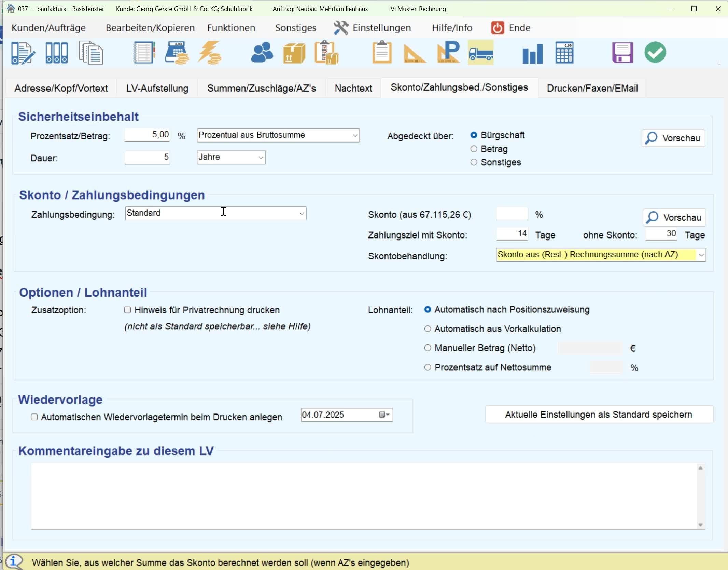This screenshot has height=570, width=728.
Task: Enable Hinweis für Privatrechnung drucken checkbox
Action: 127,310
